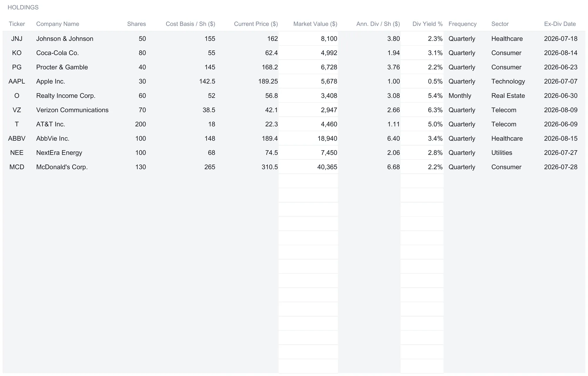This screenshot has height=376, width=588.
Task: Click dividend yield 5.4% cell
Action: click(x=422, y=96)
